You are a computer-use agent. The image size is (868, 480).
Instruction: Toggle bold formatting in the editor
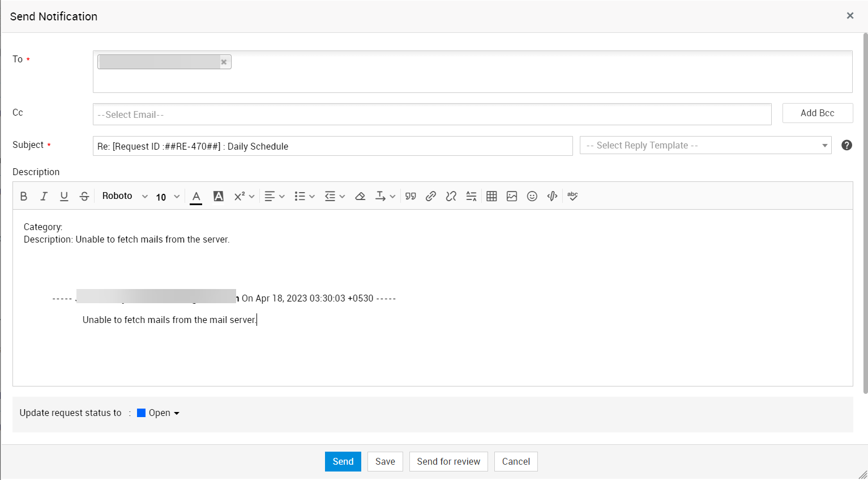point(24,196)
